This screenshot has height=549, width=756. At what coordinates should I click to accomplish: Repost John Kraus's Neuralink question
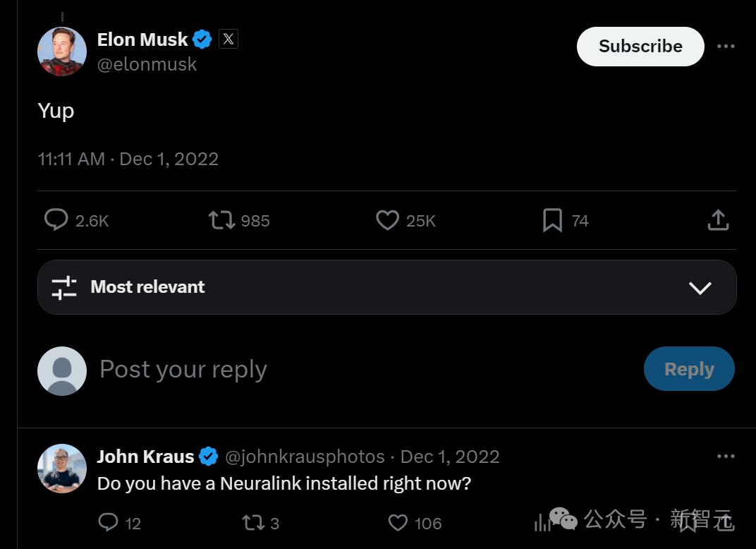coord(252,522)
